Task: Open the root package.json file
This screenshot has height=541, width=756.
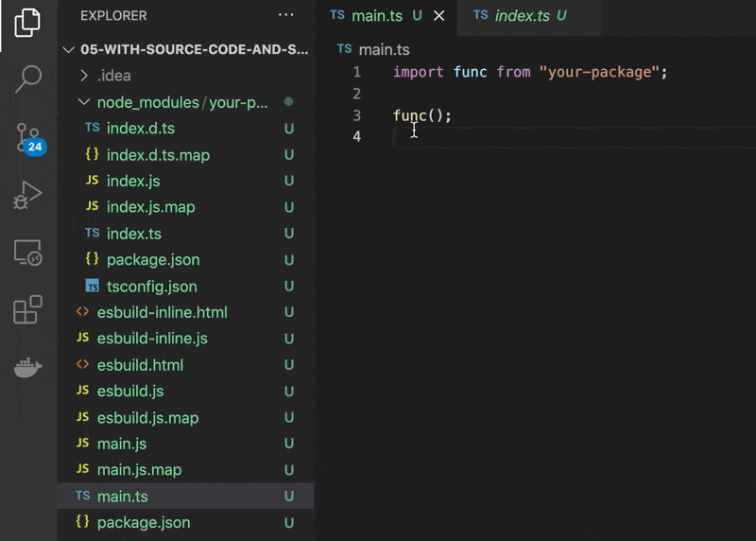Action: point(185,522)
